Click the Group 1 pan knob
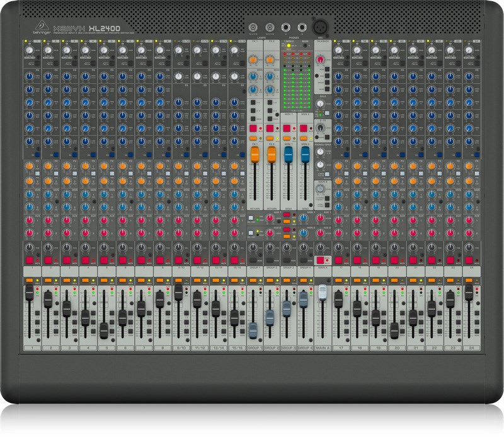504x437 pixels. (x=253, y=247)
